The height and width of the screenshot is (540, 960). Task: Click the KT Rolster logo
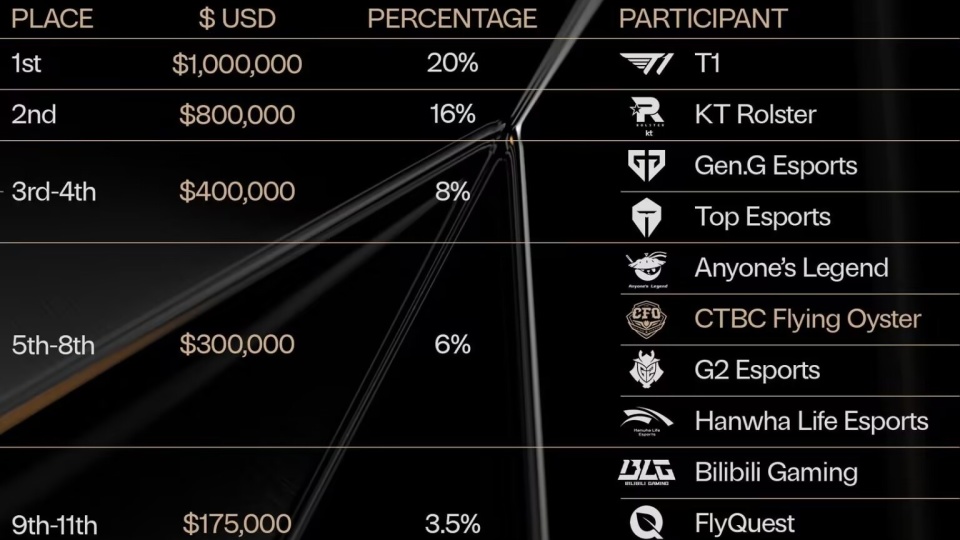[x=646, y=116]
